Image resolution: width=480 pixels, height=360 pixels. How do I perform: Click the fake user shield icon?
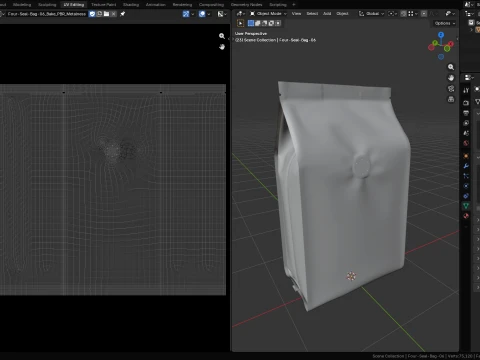(x=92, y=14)
